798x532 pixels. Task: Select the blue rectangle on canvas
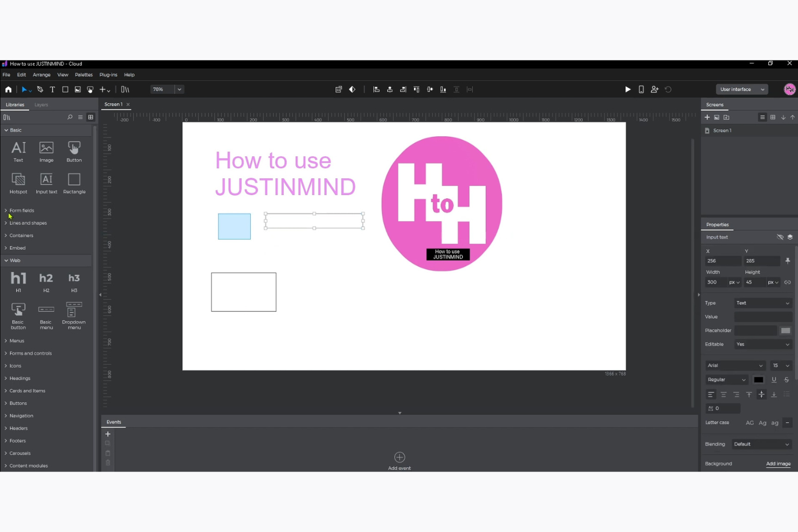pyautogui.click(x=235, y=226)
